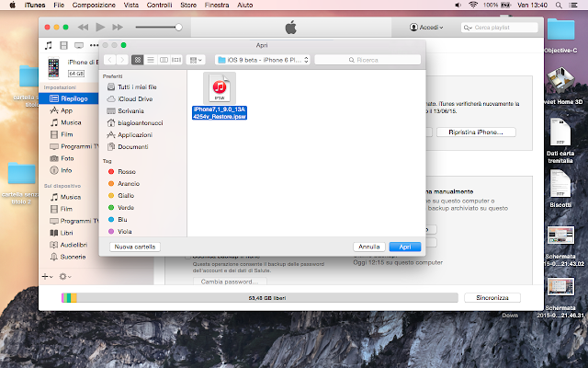Image resolution: width=588 pixels, height=368 pixels.
Task: Select Audiolibri under Sul dispositivo
Action: 69,245
